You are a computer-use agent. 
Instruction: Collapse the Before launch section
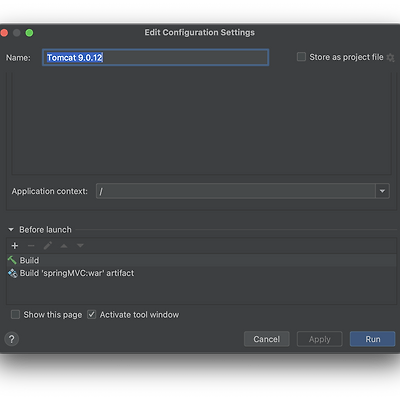[x=11, y=230]
